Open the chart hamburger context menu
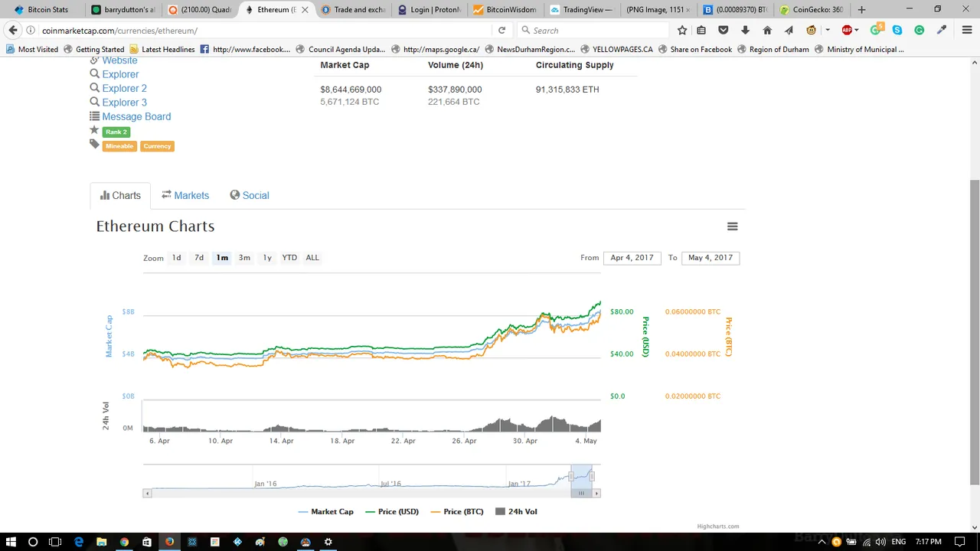This screenshot has width=980, height=551. click(x=732, y=227)
